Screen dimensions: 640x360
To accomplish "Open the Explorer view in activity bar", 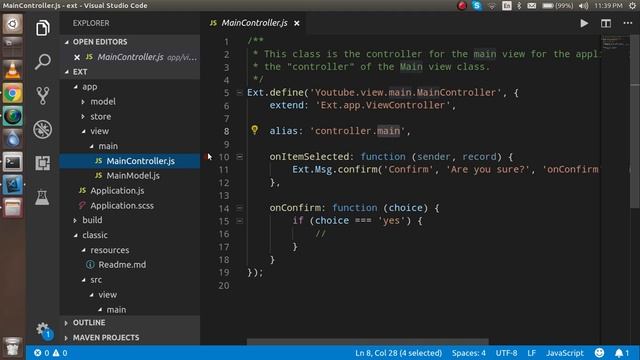I will pos(42,28).
